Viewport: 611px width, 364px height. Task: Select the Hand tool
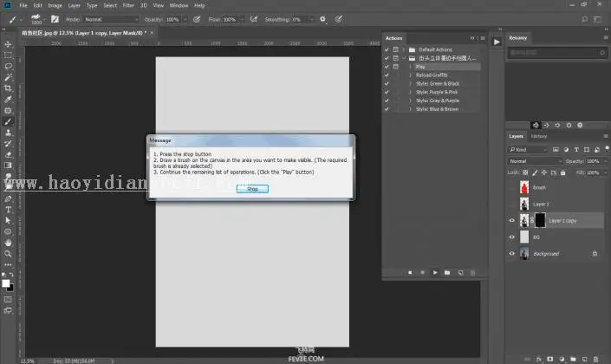(x=8, y=243)
